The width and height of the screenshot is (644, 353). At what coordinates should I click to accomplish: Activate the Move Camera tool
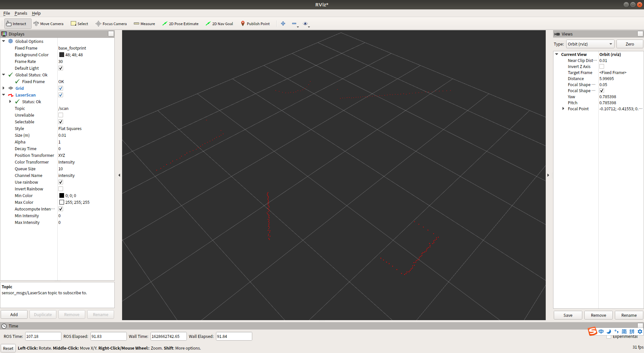48,24
